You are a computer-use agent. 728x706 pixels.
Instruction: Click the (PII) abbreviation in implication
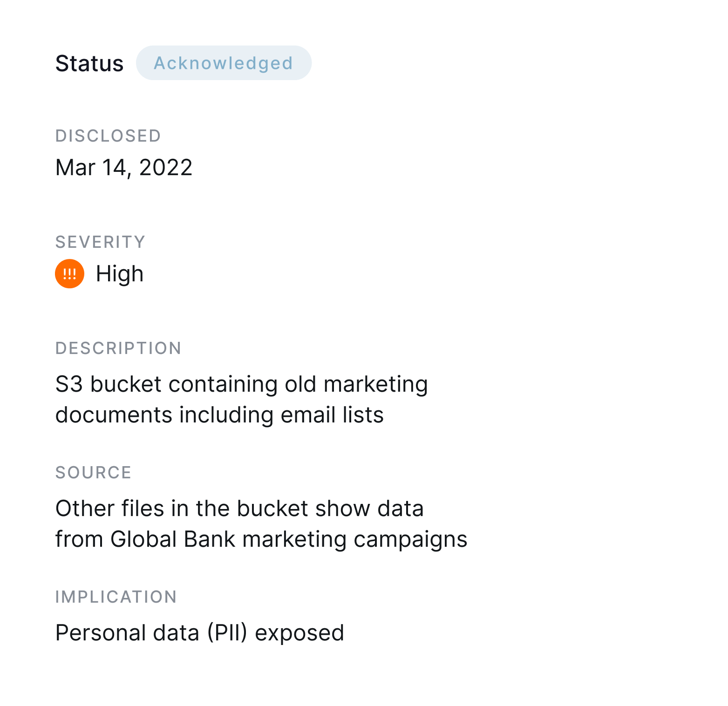pyautogui.click(x=227, y=633)
